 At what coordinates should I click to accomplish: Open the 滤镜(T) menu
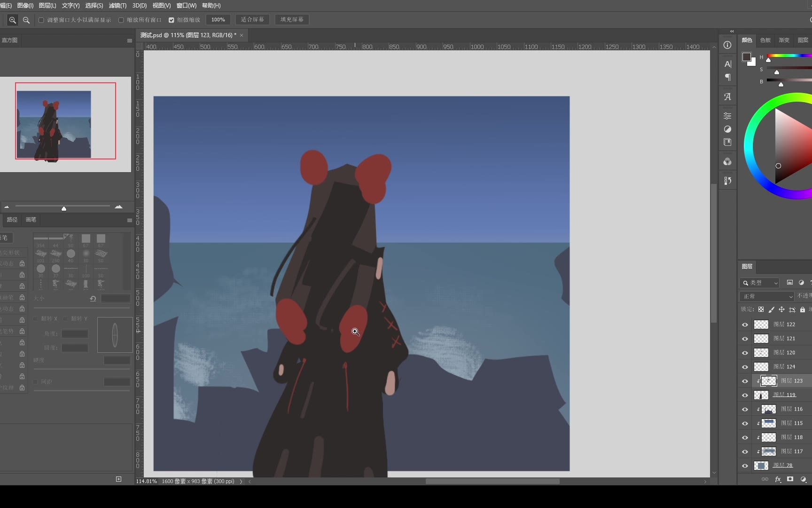coord(117,6)
